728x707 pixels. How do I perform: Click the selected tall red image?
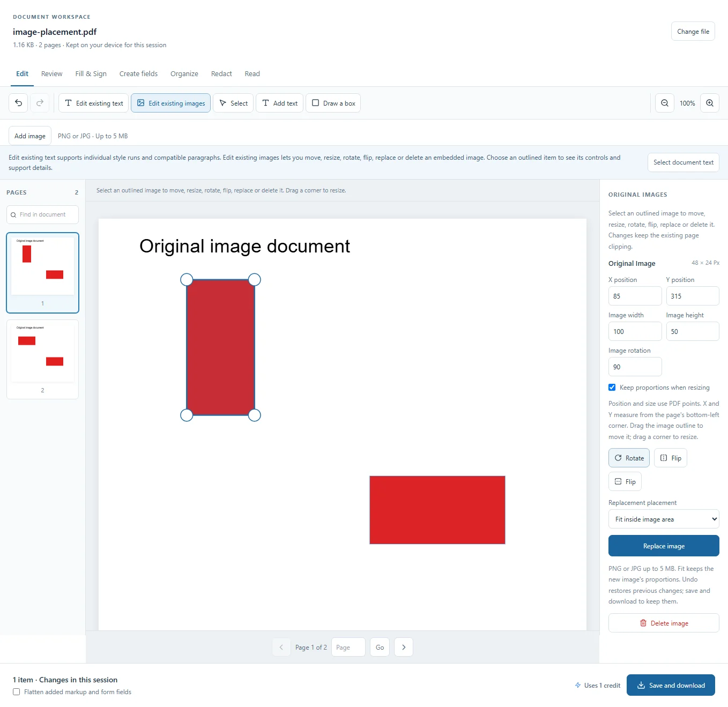tap(220, 347)
